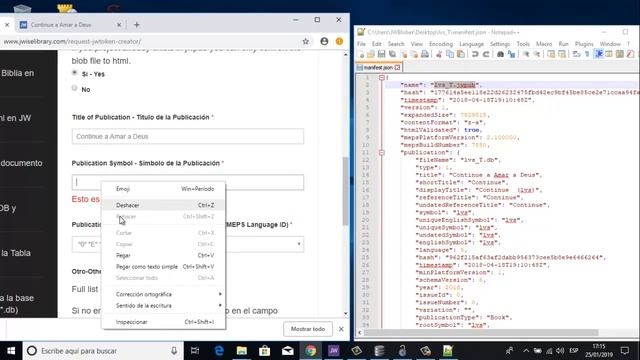Viewport: 640px width, 360px height.
Task: Open the Language menu in Notepad++
Action: (x=471, y=44)
